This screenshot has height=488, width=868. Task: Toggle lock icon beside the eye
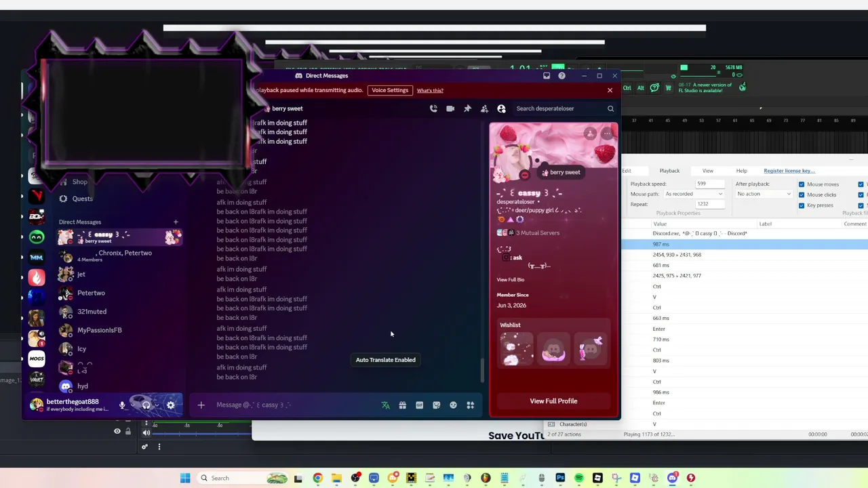[x=127, y=431]
